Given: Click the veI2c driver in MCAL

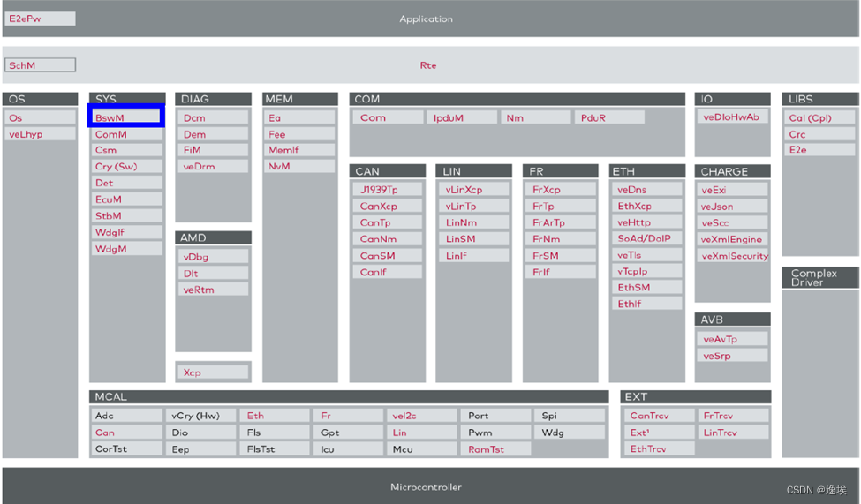Looking at the screenshot, I should click(422, 416).
